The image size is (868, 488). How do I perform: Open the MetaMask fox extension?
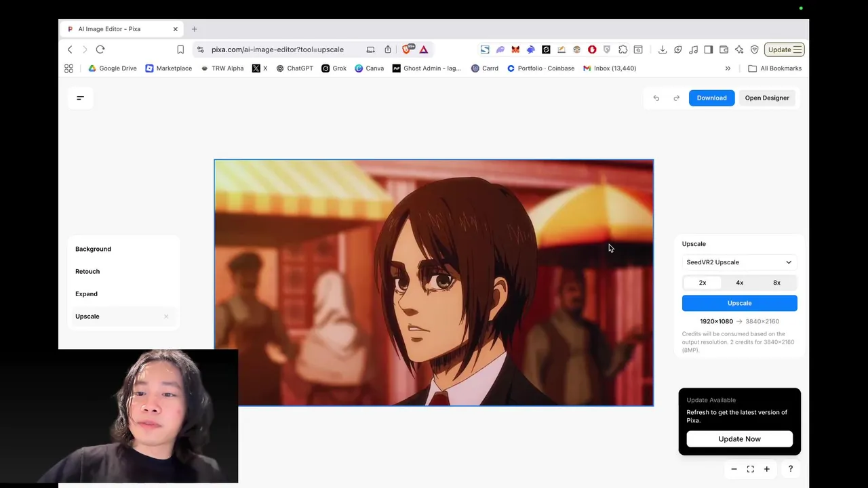(515, 49)
